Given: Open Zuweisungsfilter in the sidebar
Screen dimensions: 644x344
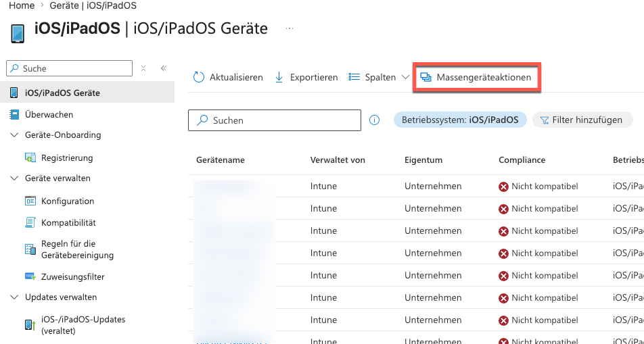Looking at the screenshot, I should 72,277.
